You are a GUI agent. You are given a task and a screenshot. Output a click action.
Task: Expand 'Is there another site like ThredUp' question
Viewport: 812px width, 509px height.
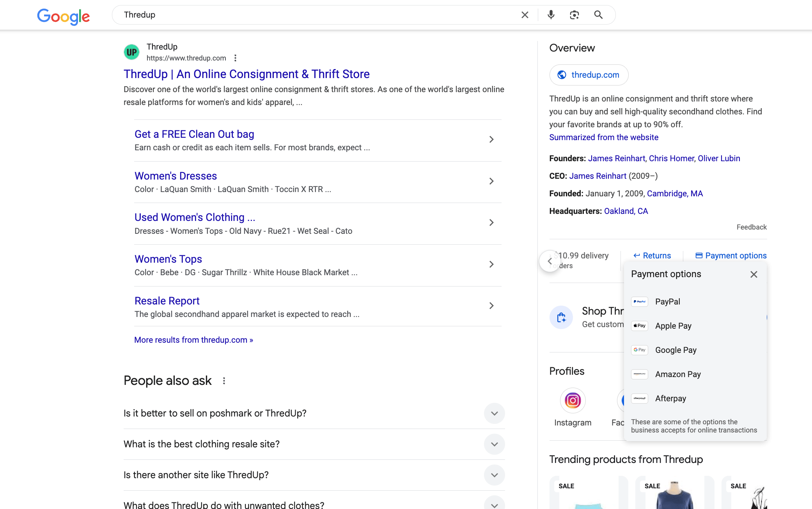[x=494, y=475]
